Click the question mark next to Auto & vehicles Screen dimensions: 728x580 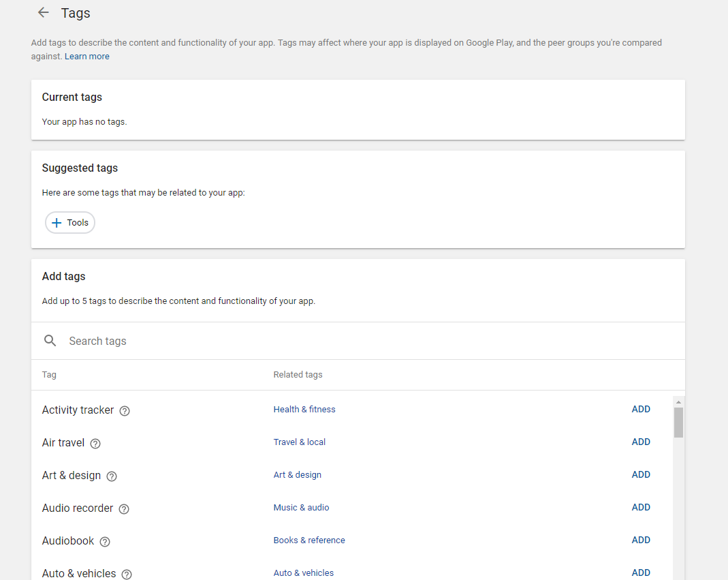[x=127, y=574]
